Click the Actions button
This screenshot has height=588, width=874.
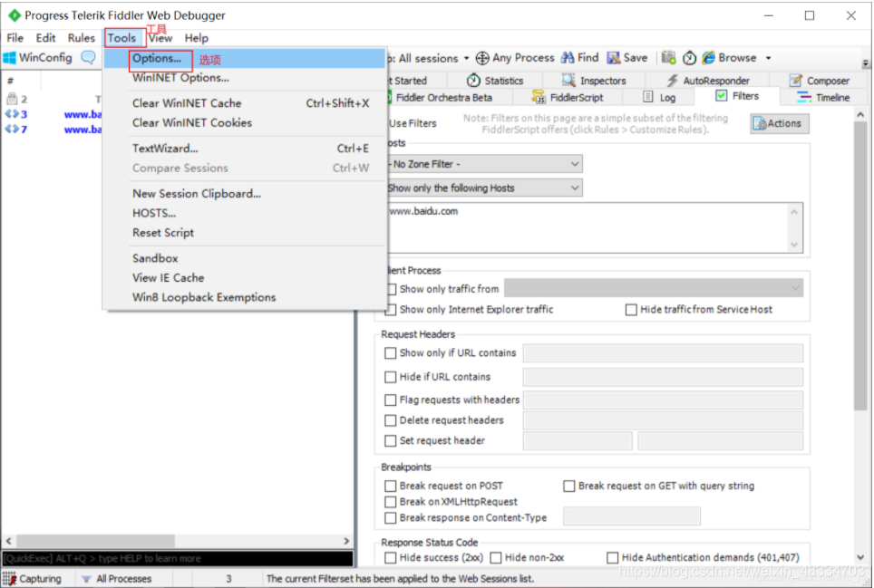[x=779, y=123]
